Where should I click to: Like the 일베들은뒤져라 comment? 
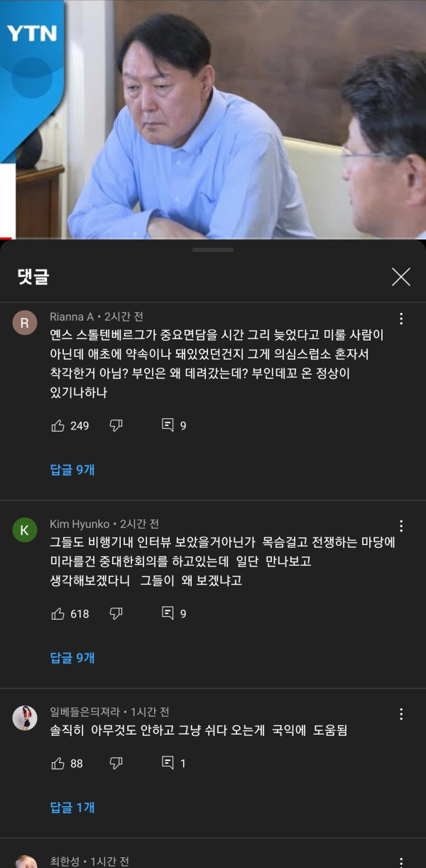click(58, 764)
